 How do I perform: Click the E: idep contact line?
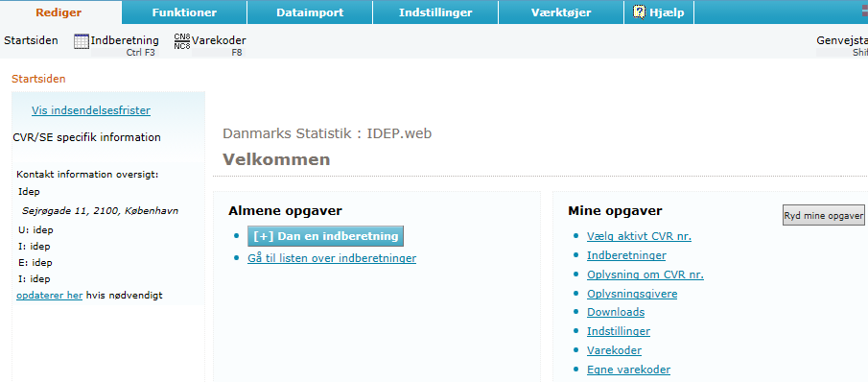coord(35,262)
